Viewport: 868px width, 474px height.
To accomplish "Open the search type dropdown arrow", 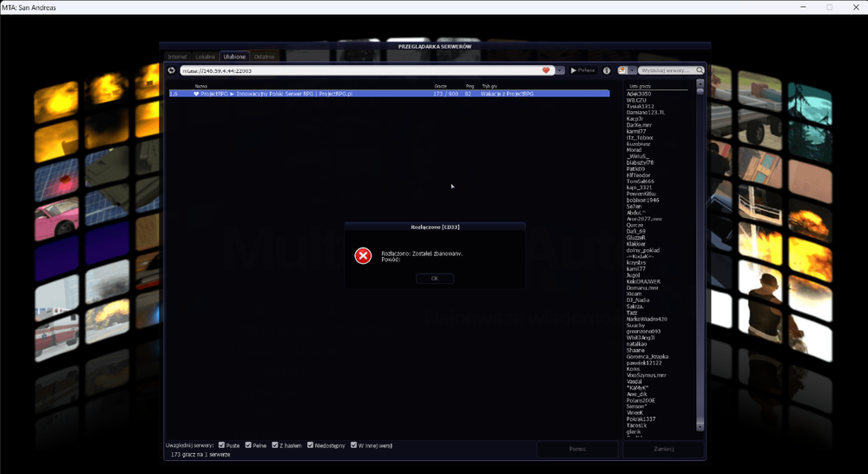I will (632, 70).
